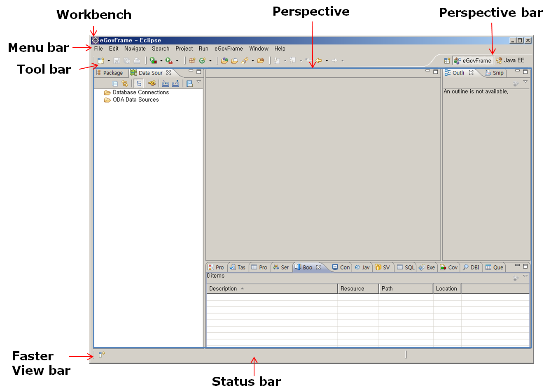Sort by the Description column header
Screen dimensions: 551x392
[223, 289]
